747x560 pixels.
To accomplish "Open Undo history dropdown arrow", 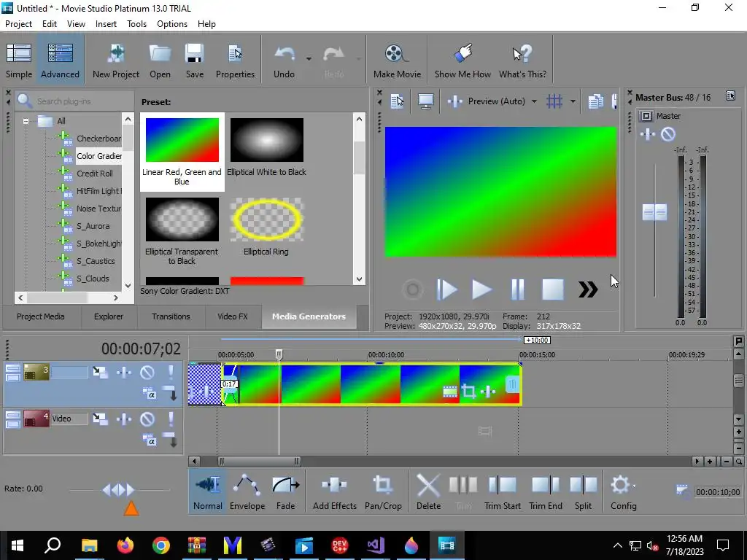I will pos(309,59).
